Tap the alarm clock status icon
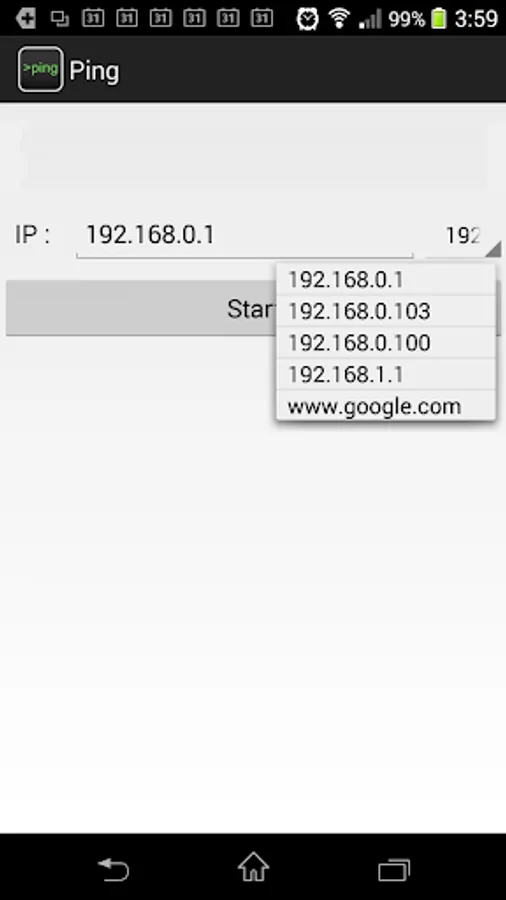 308,19
